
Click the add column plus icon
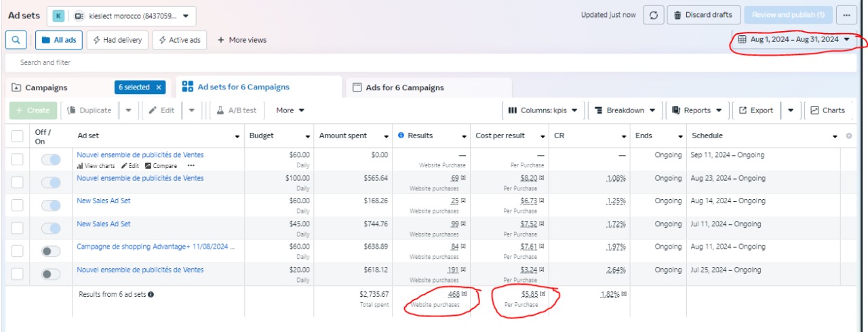848,136
